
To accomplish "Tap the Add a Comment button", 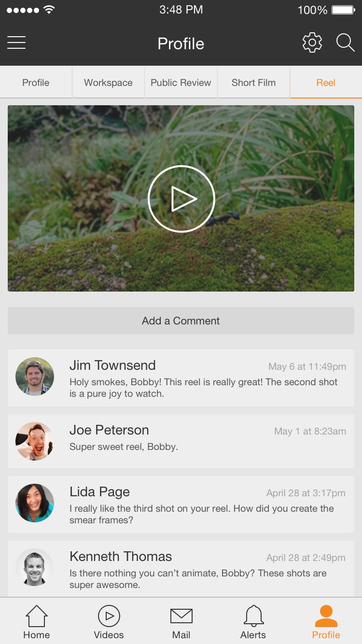I will [181, 321].
